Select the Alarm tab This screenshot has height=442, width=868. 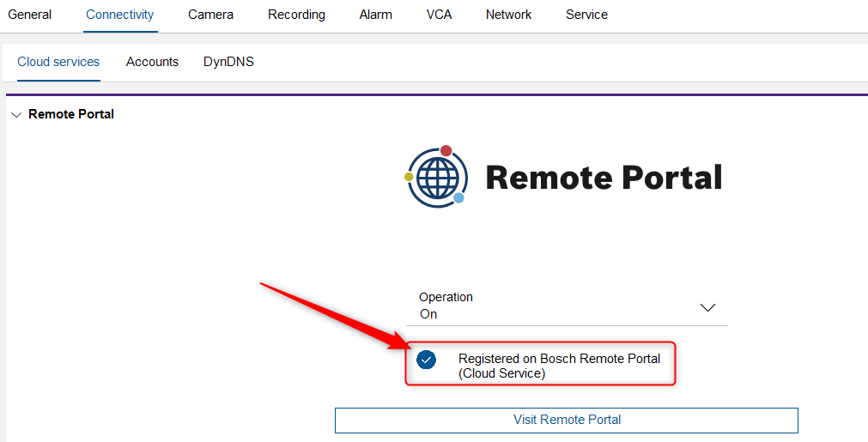[376, 15]
